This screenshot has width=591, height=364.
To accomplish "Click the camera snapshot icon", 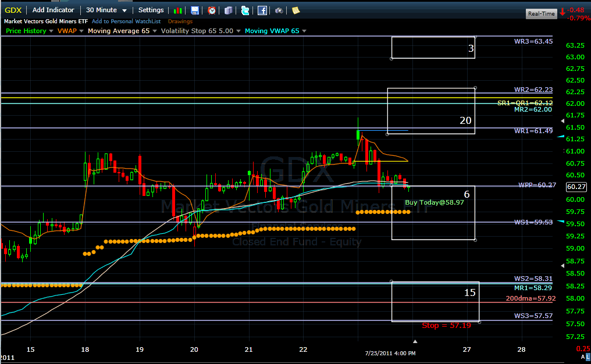I will coord(279,10).
